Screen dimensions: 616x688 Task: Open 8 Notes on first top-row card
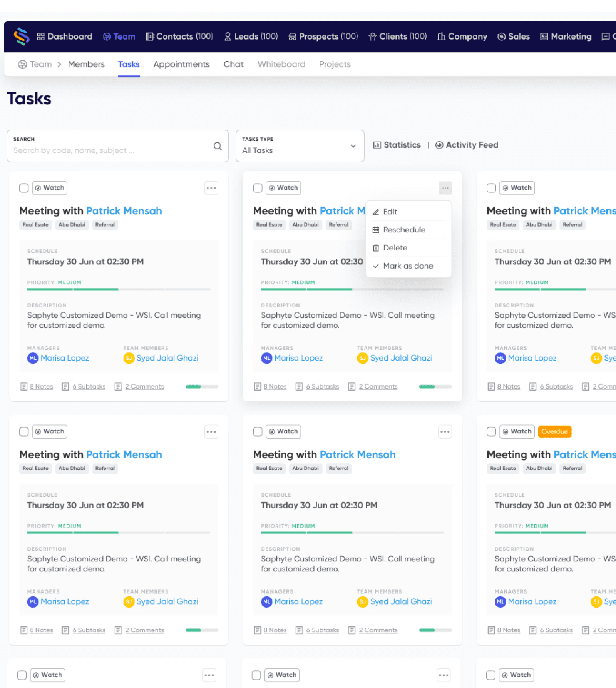point(37,386)
